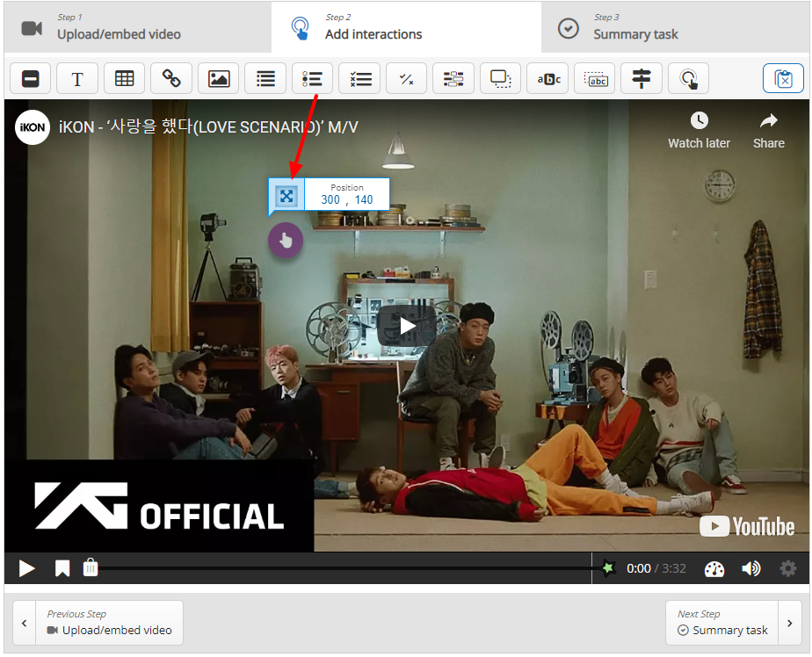Add a Label interaction from the toolbar
The height and width of the screenshot is (657, 812).
(x=31, y=79)
